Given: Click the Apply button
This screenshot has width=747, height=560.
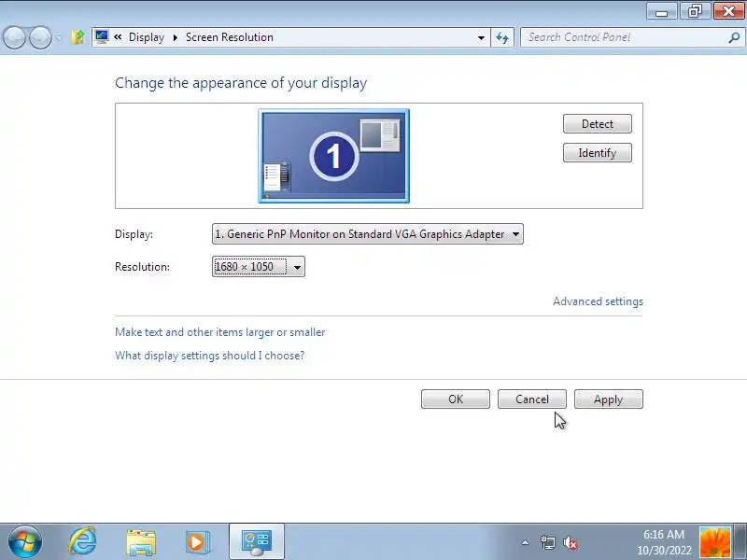Looking at the screenshot, I should tap(609, 399).
